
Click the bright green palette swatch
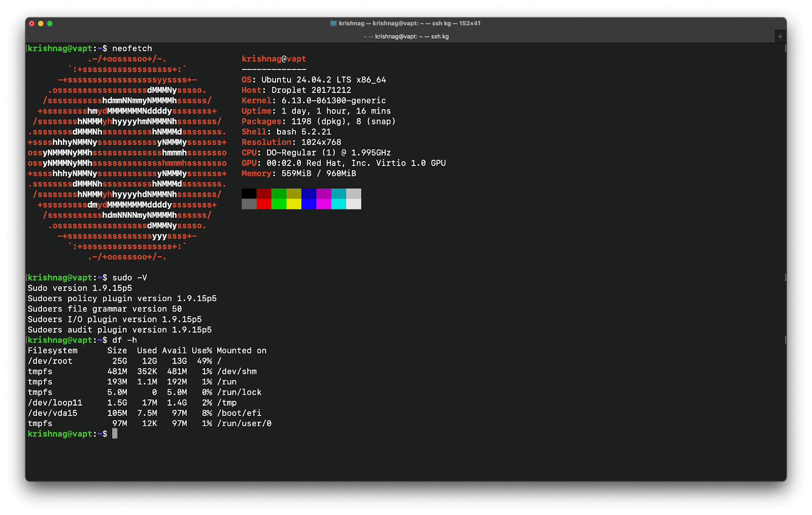(x=279, y=204)
